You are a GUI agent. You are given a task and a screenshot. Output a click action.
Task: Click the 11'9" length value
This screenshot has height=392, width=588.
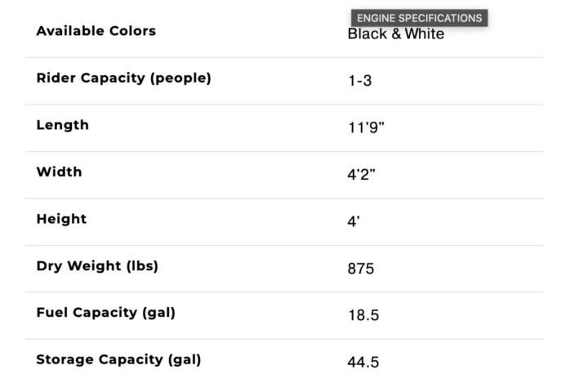(x=367, y=127)
